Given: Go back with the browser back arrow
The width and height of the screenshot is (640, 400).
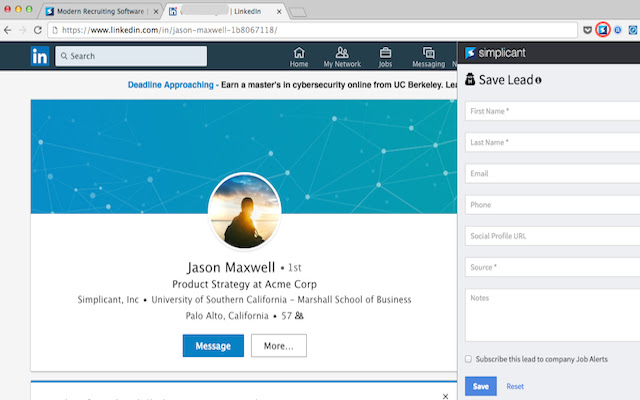Looking at the screenshot, I should 8,30.
